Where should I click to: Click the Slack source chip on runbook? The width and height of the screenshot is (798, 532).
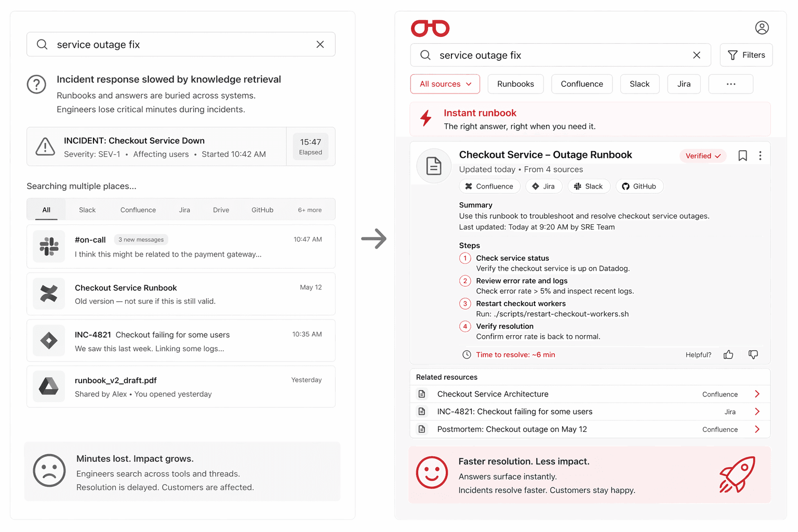pyautogui.click(x=589, y=187)
